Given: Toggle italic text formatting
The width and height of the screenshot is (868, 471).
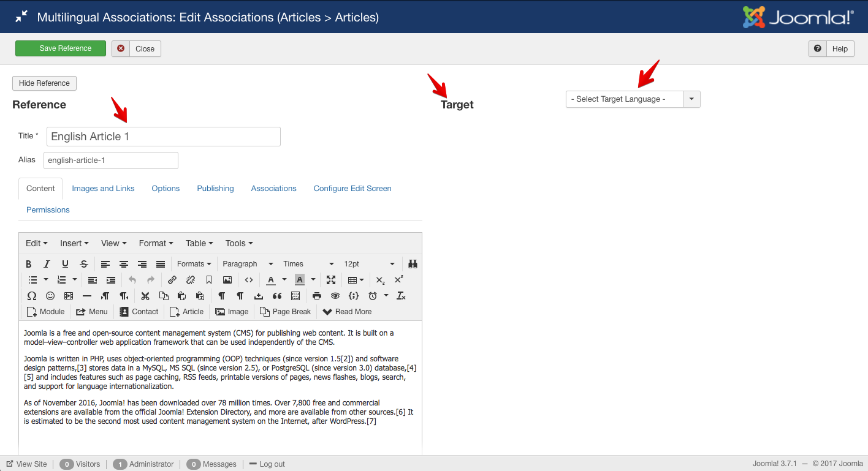Looking at the screenshot, I should click(x=47, y=264).
